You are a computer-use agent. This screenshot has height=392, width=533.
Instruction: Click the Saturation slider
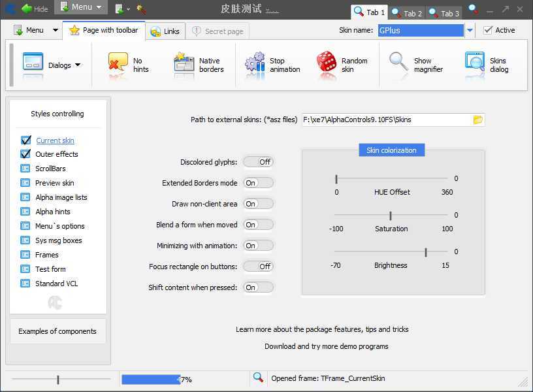[x=391, y=215]
